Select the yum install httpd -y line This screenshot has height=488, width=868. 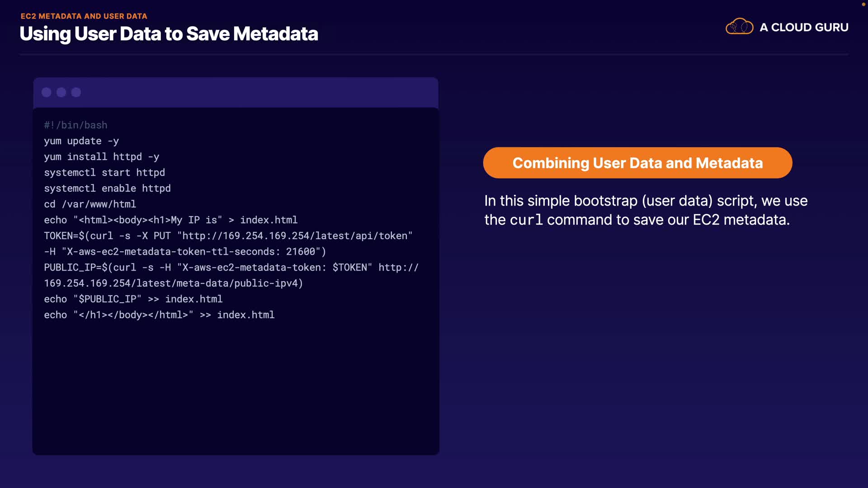(x=101, y=157)
